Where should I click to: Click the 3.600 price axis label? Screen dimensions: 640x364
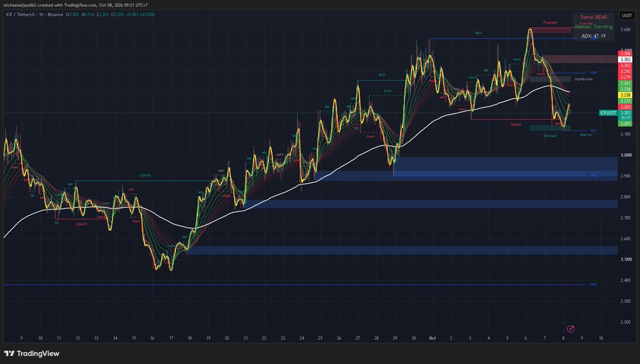pyautogui.click(x=625, y=29)
